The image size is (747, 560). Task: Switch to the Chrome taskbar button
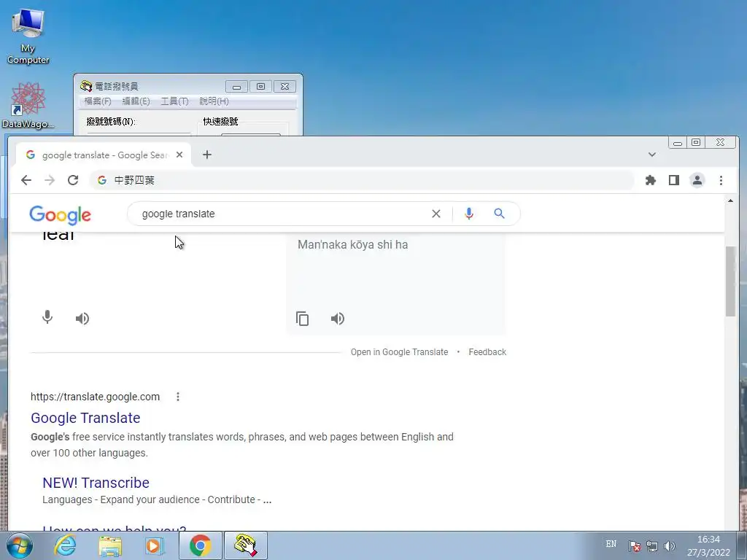pyautogui.click(x=200, y=545)
